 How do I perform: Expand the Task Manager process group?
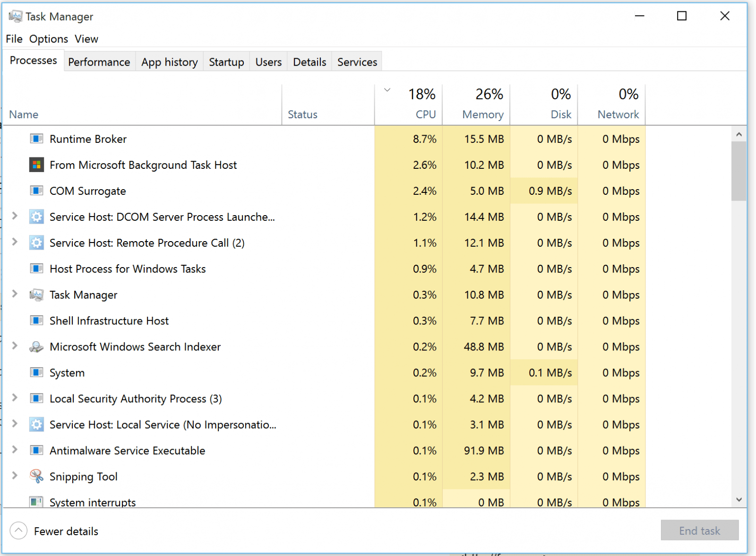(15, 294)
